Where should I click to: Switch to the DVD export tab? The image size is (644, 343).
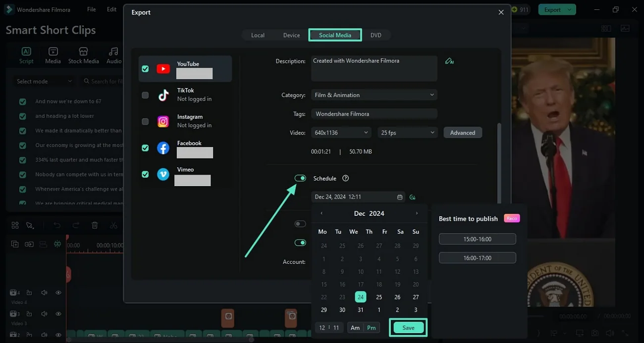click(x=376, y=35)
